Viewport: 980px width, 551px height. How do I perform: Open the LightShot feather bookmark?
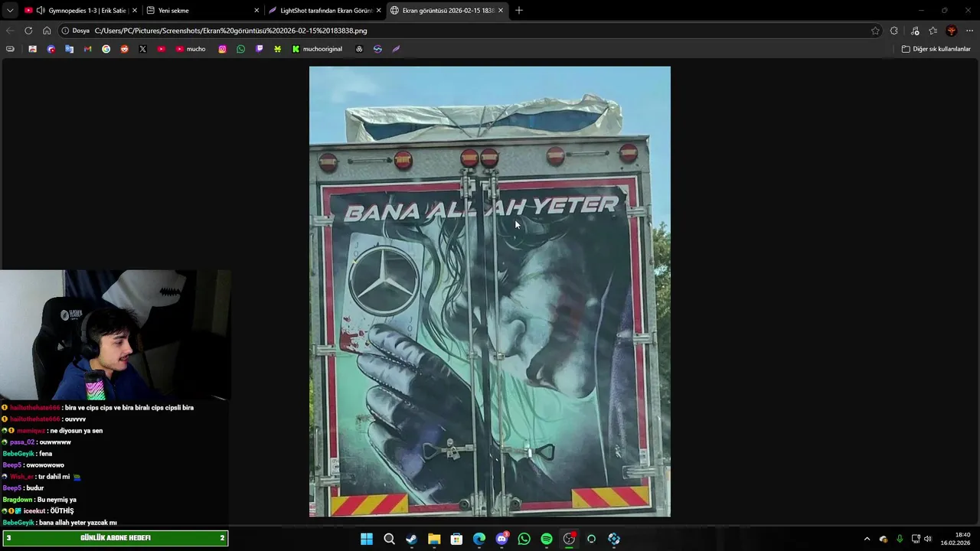tap(396, 49)
